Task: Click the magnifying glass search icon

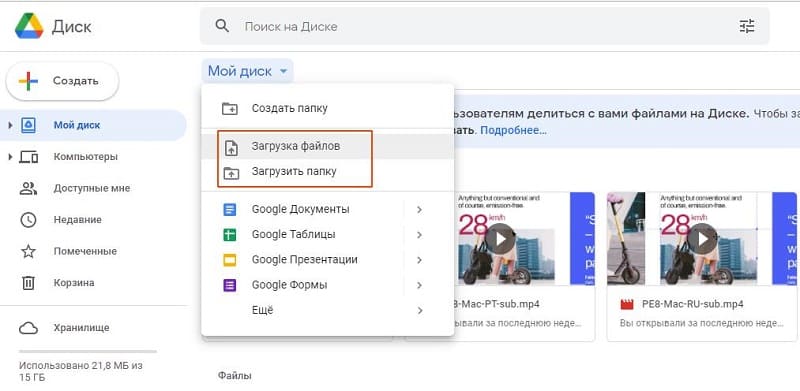Action: pyautogui.click(x=222, y=26)
